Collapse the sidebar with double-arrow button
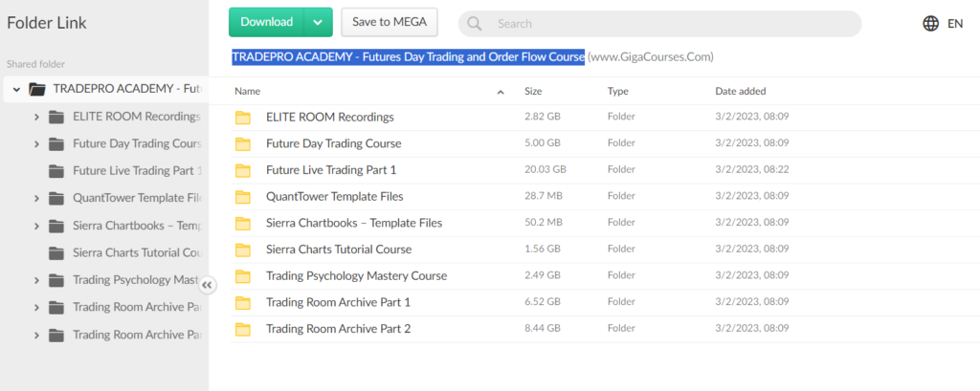Viewport: 980px width, 391px height. 208,286
